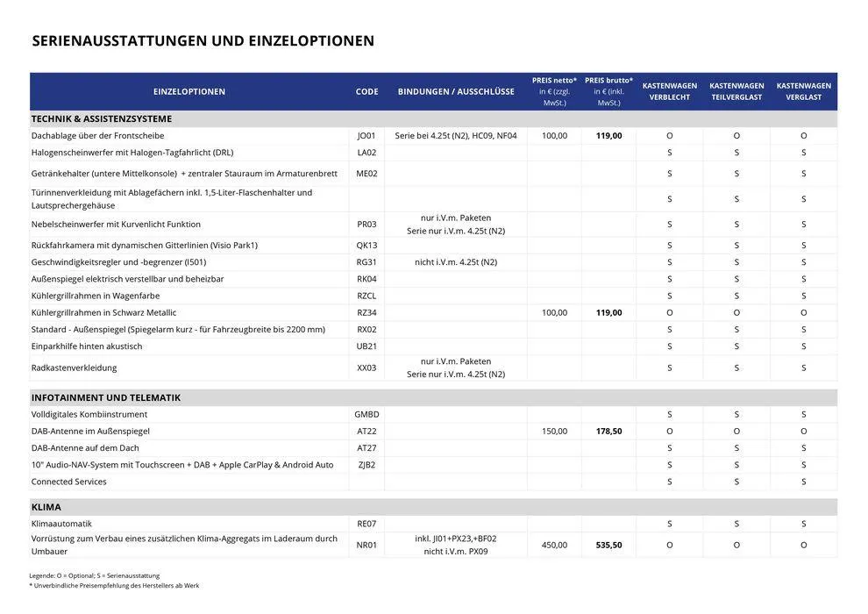This screenshot has height=614, width=868.
Task: Click the 'TECHNIK & ASSISTENZSYSTEME' section heading
Action: 102,119
